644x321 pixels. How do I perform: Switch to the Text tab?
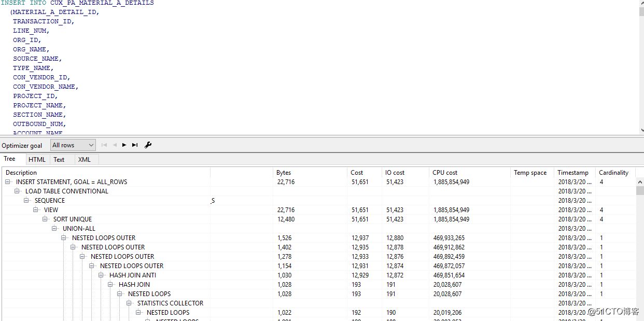[59, 160]
